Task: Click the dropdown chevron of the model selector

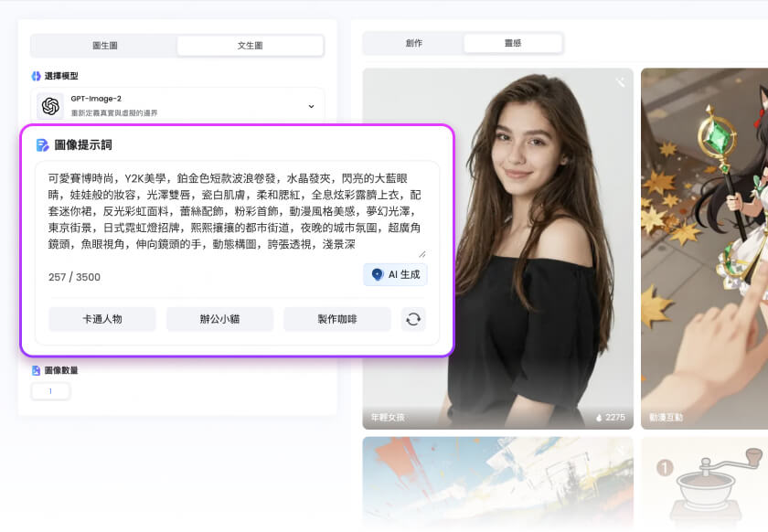Action: [x=311, y=106]
